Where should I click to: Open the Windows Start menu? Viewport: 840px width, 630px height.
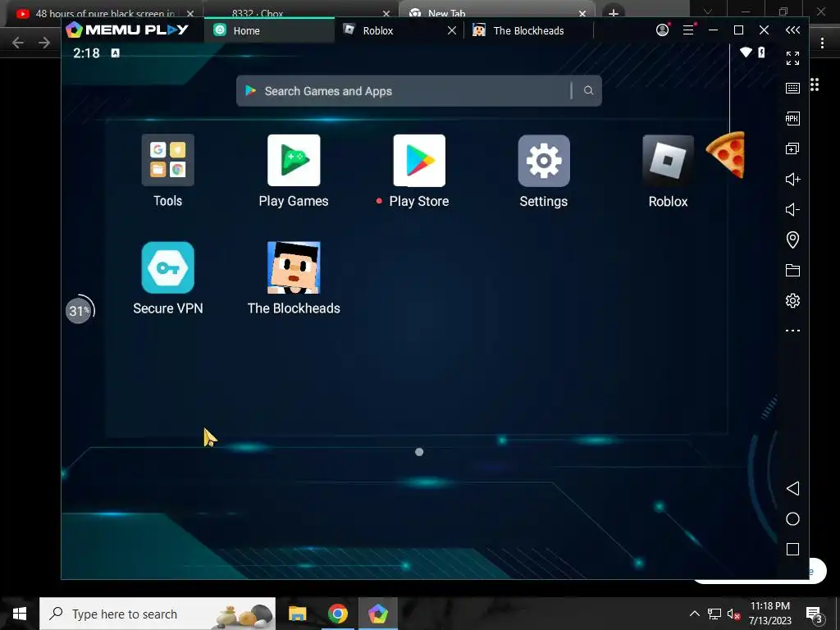[20, 614]
